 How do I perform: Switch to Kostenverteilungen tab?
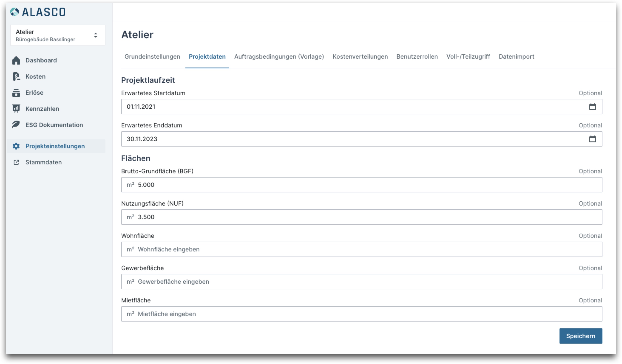pos(360,56)
